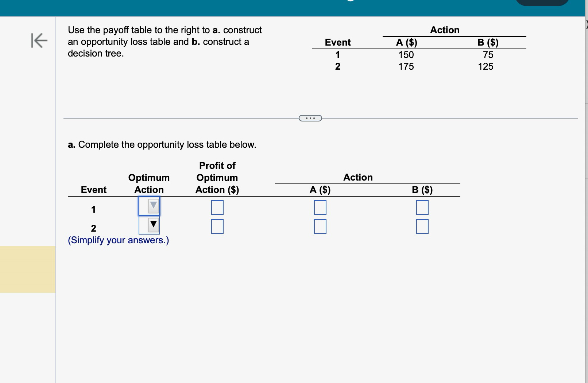Click the dropdown arrow triangle beside Event 1

154,205
